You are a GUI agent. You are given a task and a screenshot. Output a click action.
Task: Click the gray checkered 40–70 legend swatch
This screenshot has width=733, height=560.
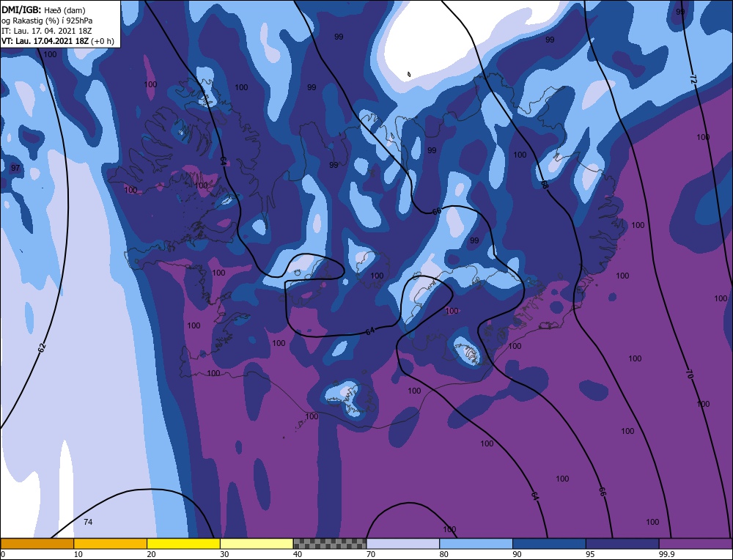click(x=330, y=543)
